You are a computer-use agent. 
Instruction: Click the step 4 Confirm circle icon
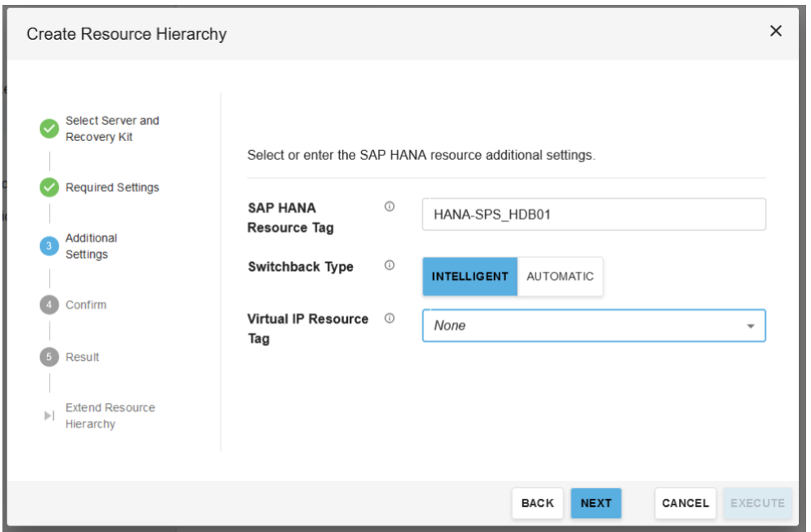click(x=49, y=305)
